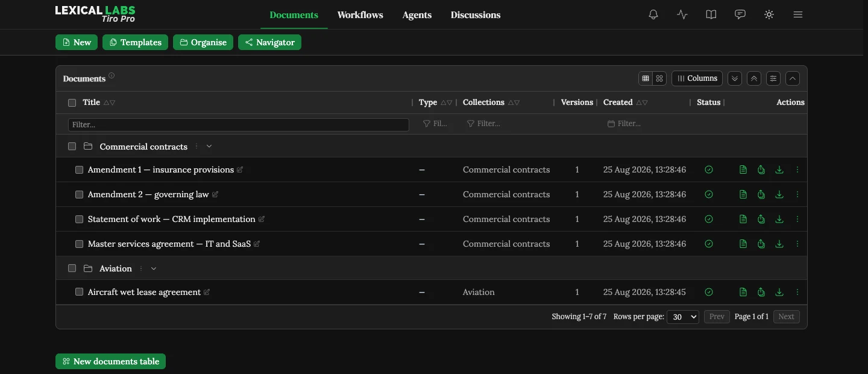The height and width of the screenshot is (374, 868).
Task: Open the Columns chooser button
Action: [697, 78]
